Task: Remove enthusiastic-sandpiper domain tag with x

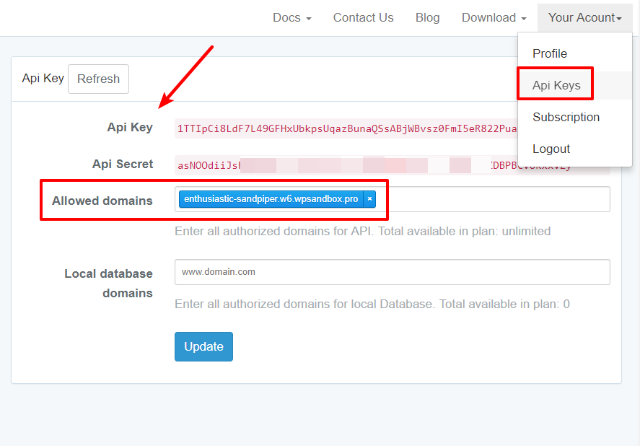Action: click(369, 199)
